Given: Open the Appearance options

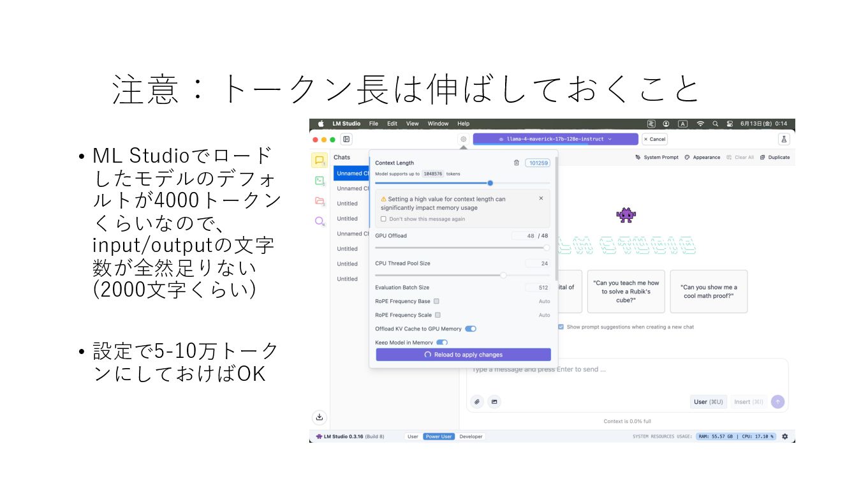Looking at the screenshot, I should [702, 158].
